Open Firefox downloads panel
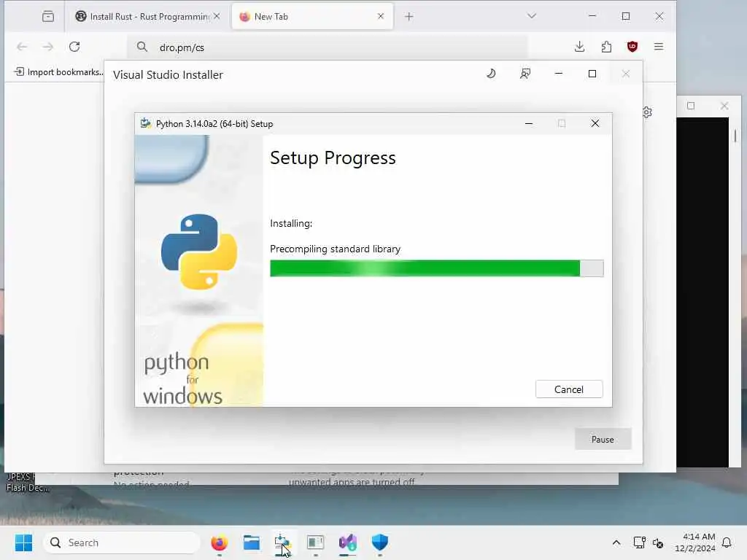The height and width of the screenshot is (560, 747). 579,47
